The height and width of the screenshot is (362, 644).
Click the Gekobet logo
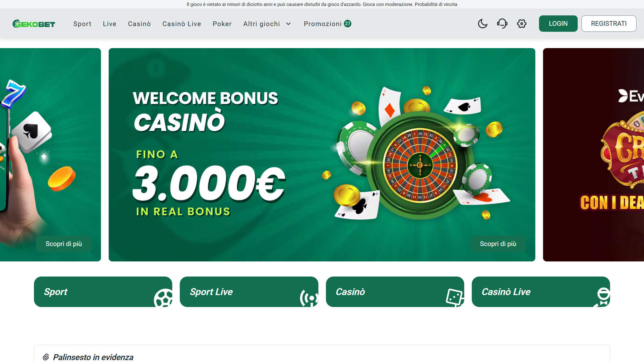34,24
